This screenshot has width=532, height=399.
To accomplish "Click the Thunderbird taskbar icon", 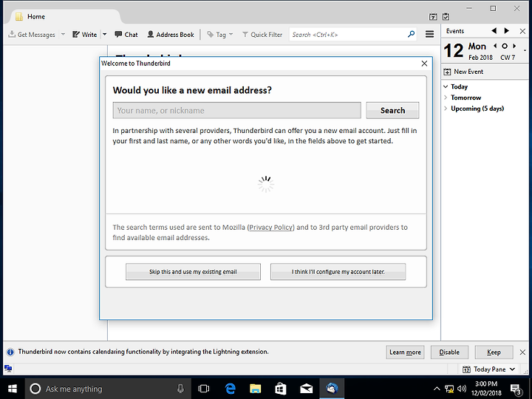I will tap(332, 389).
